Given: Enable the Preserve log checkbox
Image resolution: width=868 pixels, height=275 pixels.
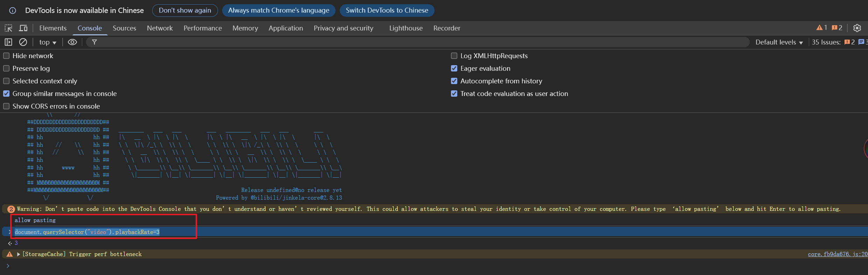Looking at the screenshot, I should [6, 68].
